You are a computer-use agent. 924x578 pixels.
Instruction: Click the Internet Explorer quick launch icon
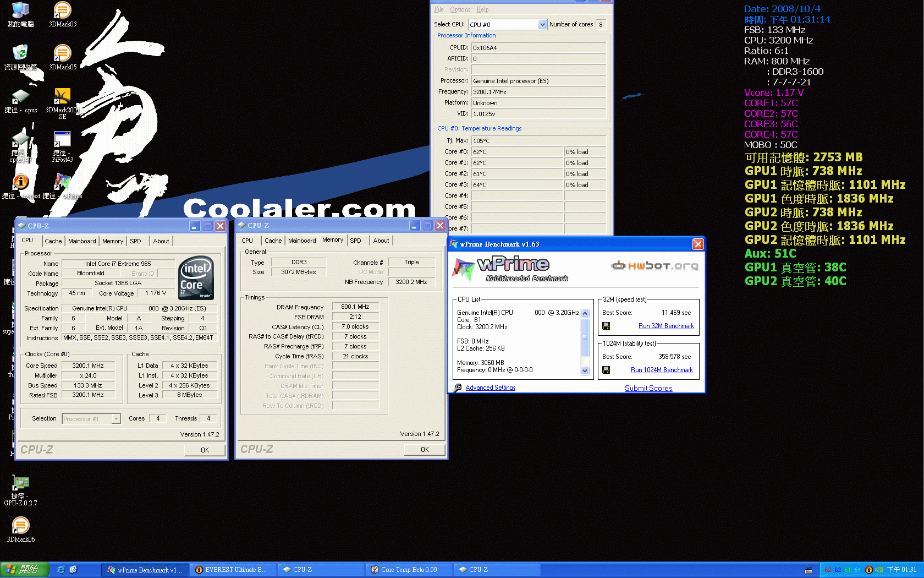(x=61, y=570)
